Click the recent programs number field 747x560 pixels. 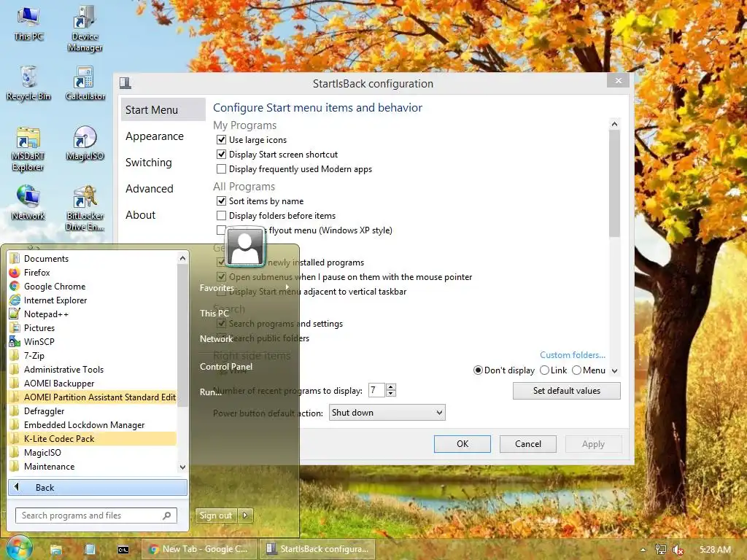coord(376,390)
